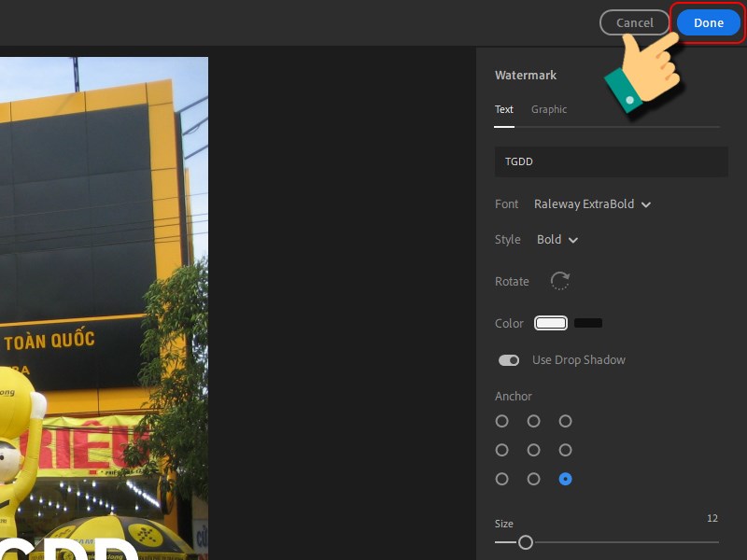Switch to the Text watermark tab

[503, 109]
